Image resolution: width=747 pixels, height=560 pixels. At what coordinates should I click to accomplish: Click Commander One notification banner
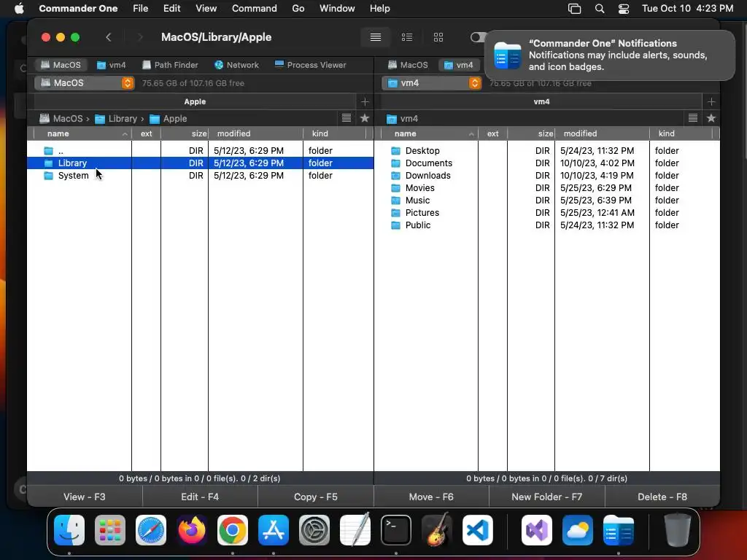click(609, 55)
